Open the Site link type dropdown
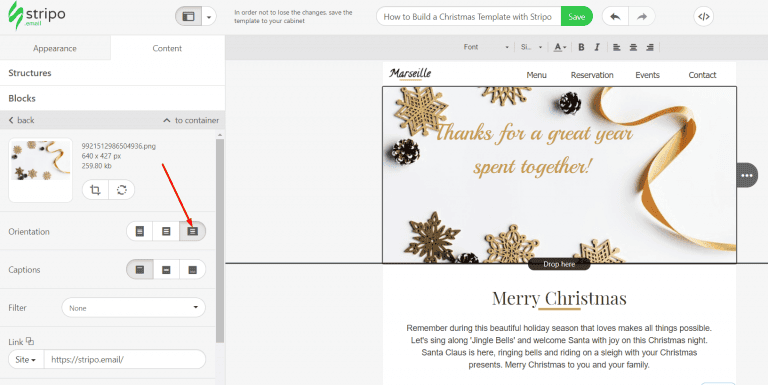The height and width of the screenshot is (385, 768). (26, 360)
